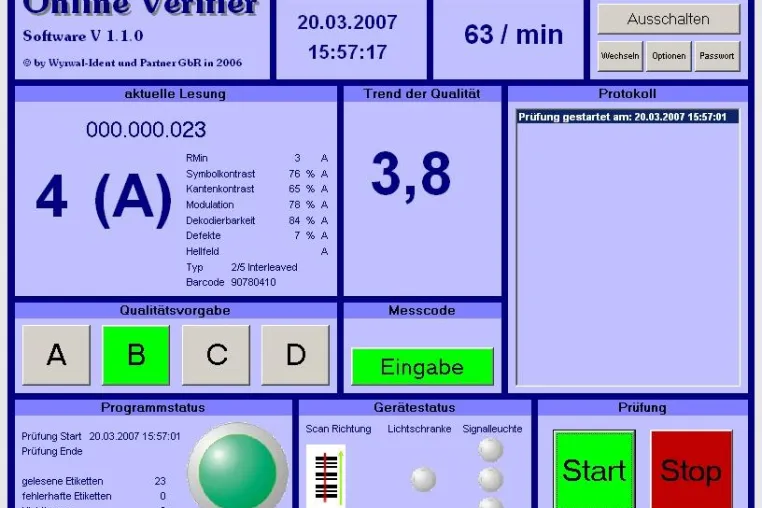
Task: Click the Modulation row label
Action: (x=209, y=205)
